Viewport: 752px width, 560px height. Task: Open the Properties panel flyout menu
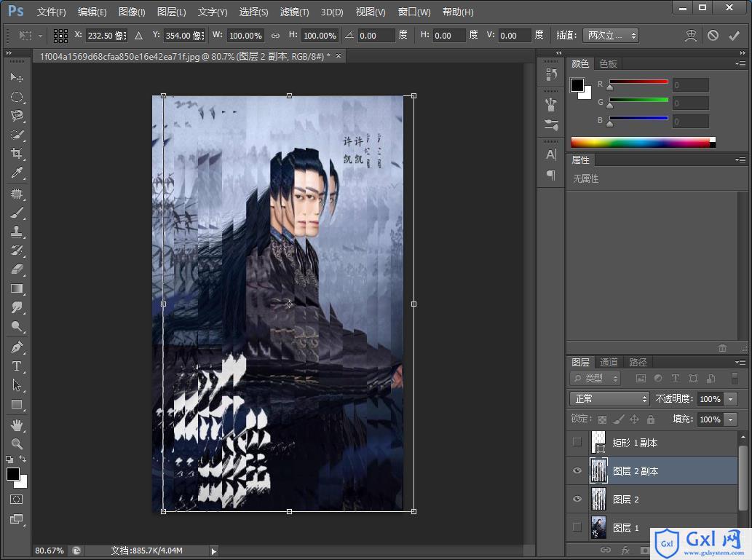740,159
